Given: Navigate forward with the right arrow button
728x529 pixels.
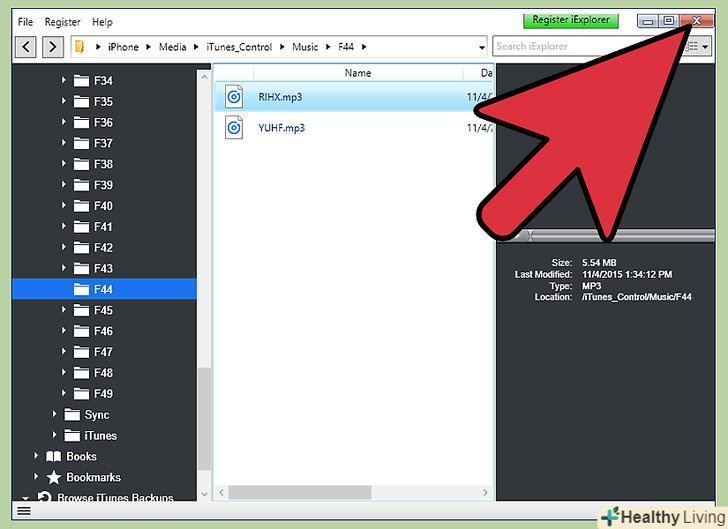Looking at the screenshot, I should (x=52, y=47).
